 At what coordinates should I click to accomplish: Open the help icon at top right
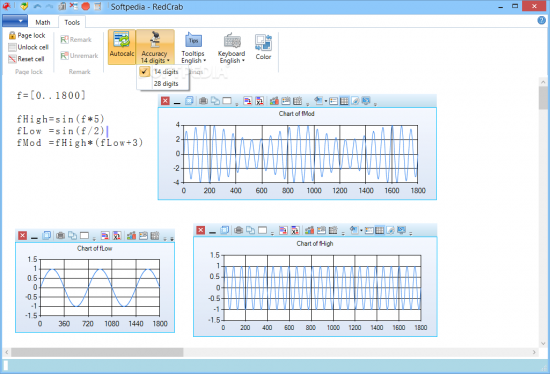[x=542, y=20]
